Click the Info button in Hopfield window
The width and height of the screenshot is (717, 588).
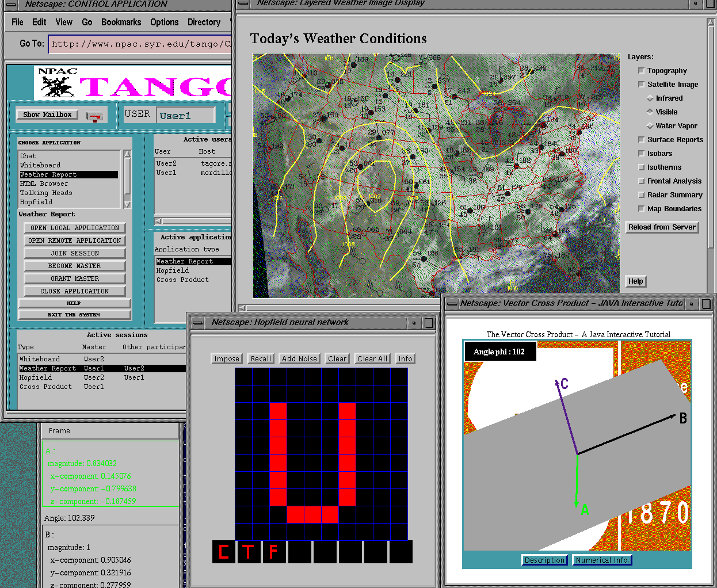(x=406, y=359)
